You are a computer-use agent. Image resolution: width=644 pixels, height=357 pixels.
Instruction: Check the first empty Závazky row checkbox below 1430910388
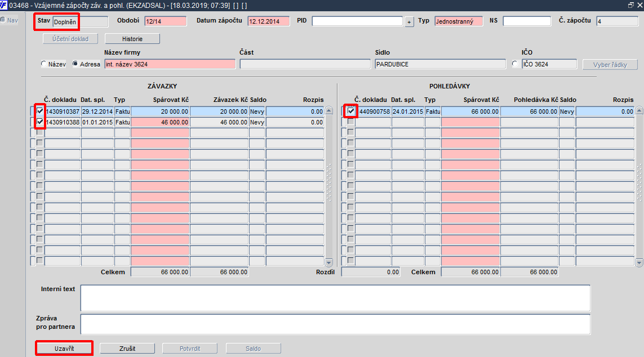click(x=40, y=132)
